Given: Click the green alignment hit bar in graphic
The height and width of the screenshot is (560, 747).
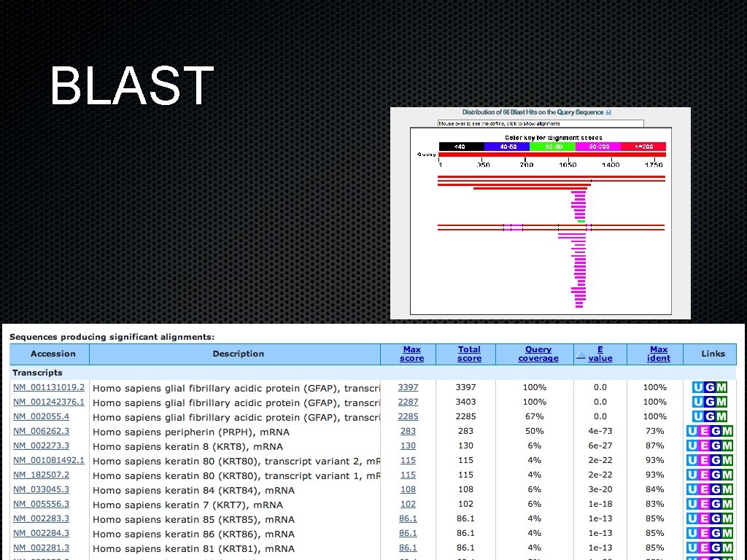Looking at the screenshot, I should [581, 222].
